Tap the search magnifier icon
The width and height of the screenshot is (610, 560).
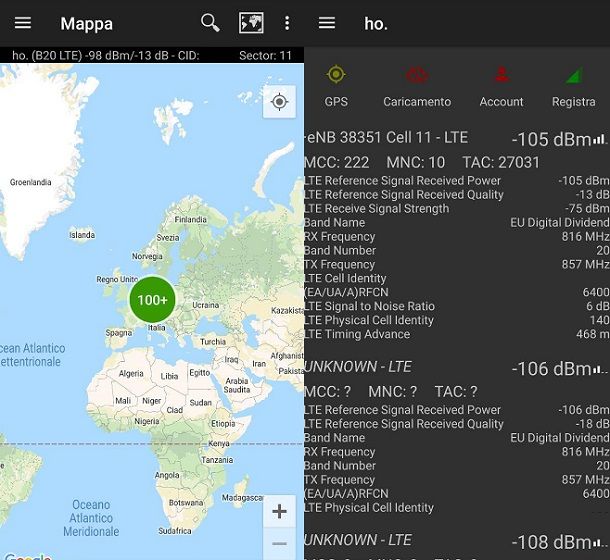210,23
